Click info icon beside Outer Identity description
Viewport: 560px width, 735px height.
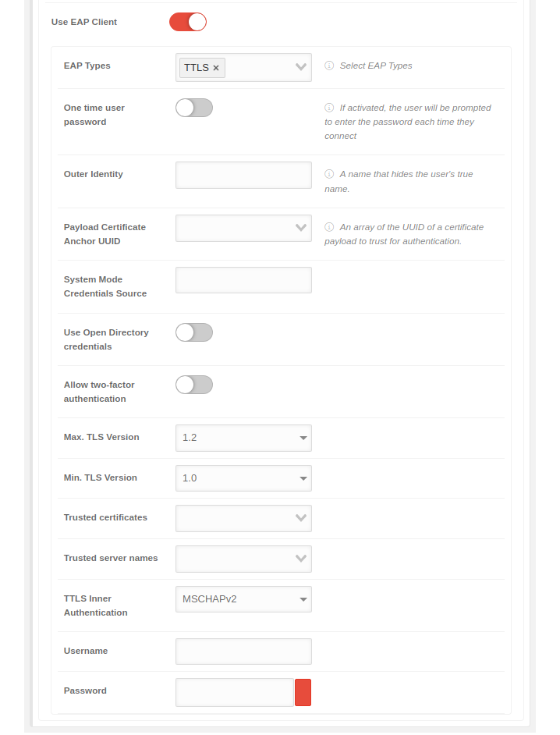coord(329,175)
